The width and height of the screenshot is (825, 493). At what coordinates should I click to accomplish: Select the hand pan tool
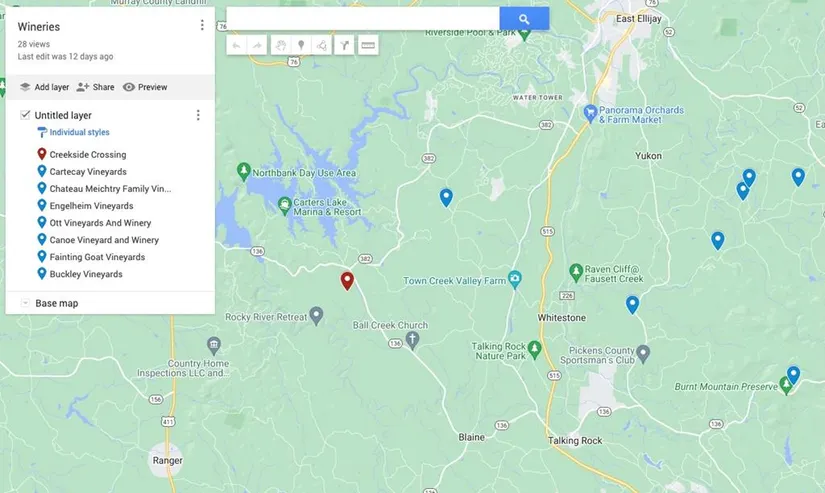pyautogui.click(x=281, y=45)
